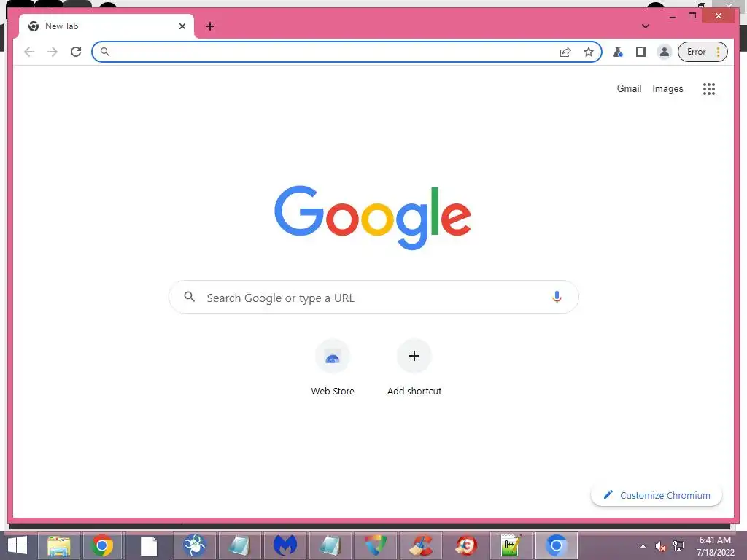Open the Web Store shortcut
The height and width of the screenshot is (560, 747).
click(x=333, y=356)
